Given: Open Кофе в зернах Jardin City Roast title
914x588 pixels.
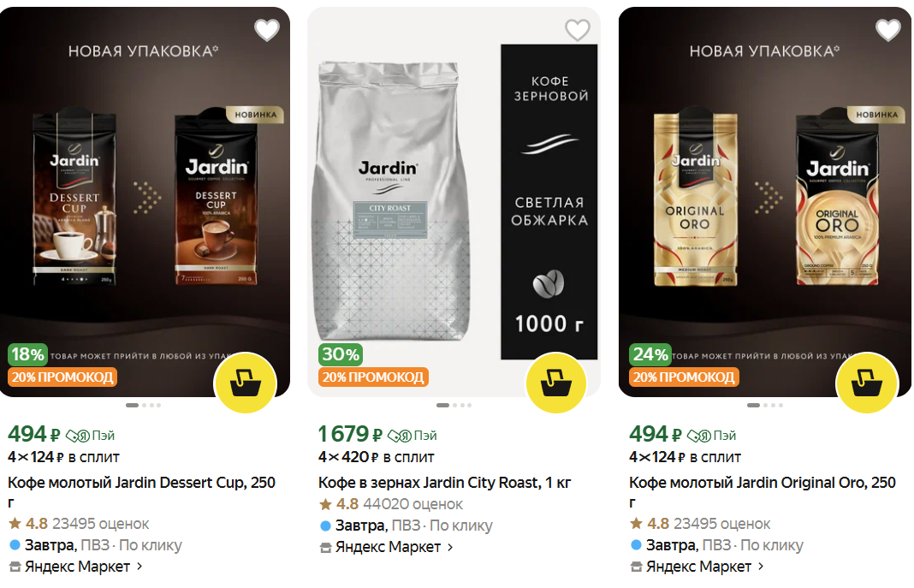Looking at the screenshot, I should pyautogui.click(x=444, y=483).
